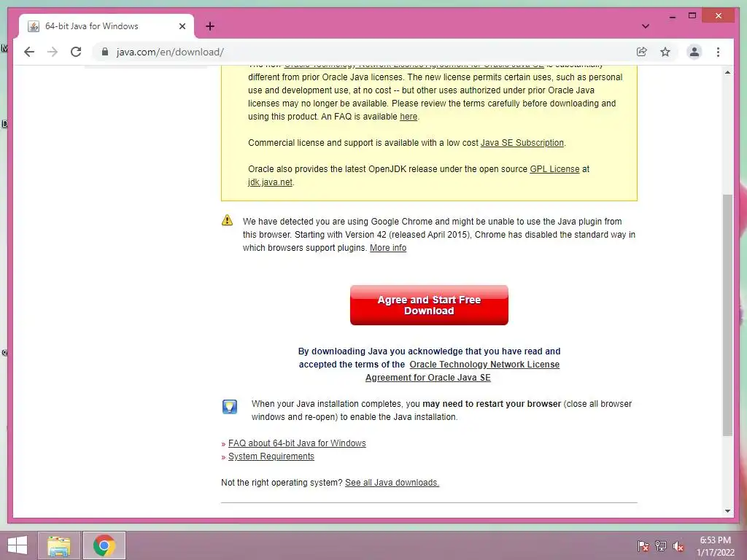Select the 64-bit Java for Windows tab

(x=107, y=26)
